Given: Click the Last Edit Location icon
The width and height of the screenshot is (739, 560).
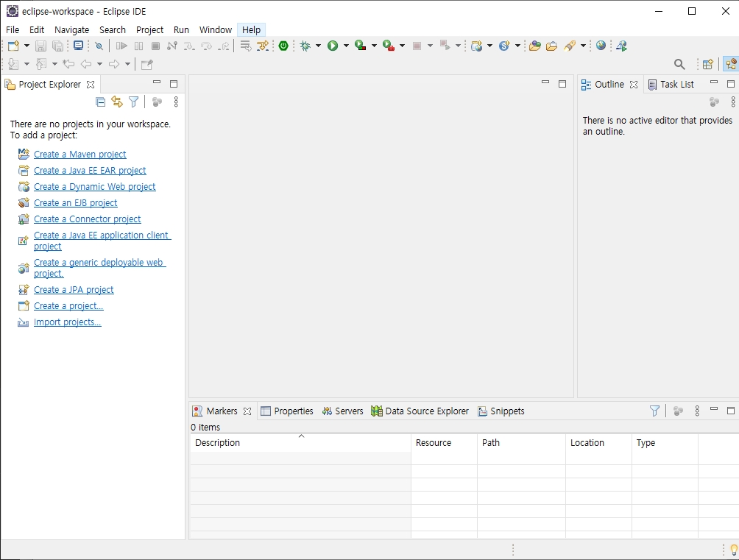Looking at the screenshot, I should 68,64.
